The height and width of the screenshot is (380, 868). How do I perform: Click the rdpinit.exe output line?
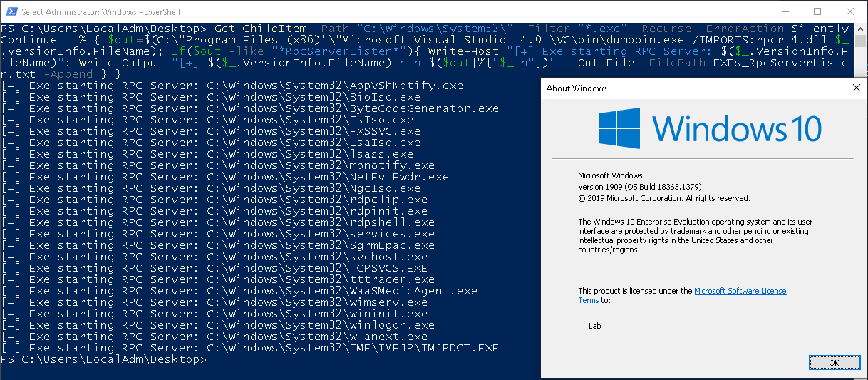pos(215,211)
